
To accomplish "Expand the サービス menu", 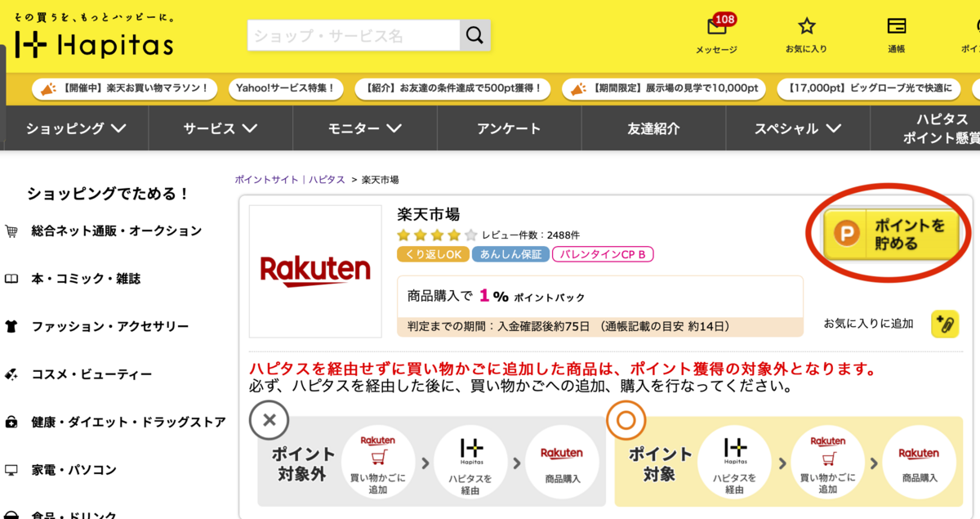I will (220, 128).
